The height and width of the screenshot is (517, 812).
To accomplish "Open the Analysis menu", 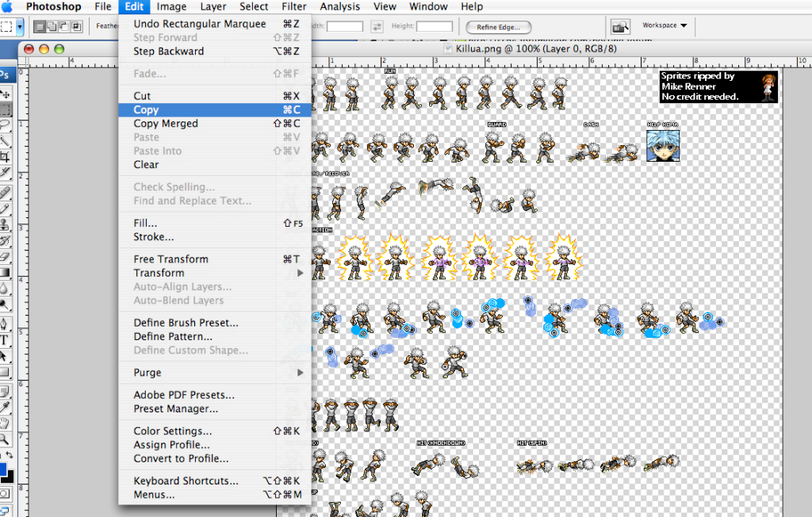I will click(x=339, y=6).
